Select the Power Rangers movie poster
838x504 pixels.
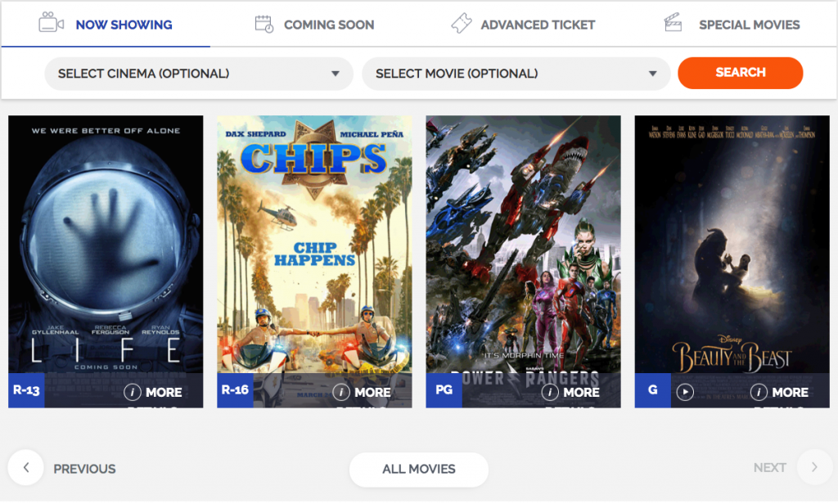pos(523,261)
